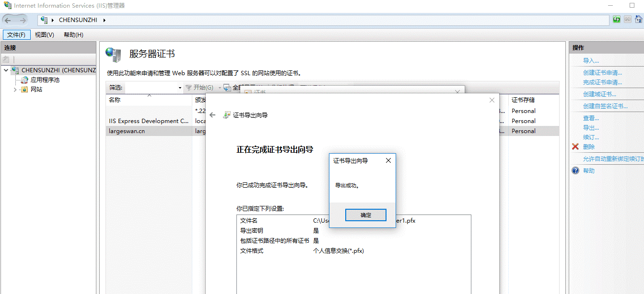Close the certificate export wizard window

point(492,100)
